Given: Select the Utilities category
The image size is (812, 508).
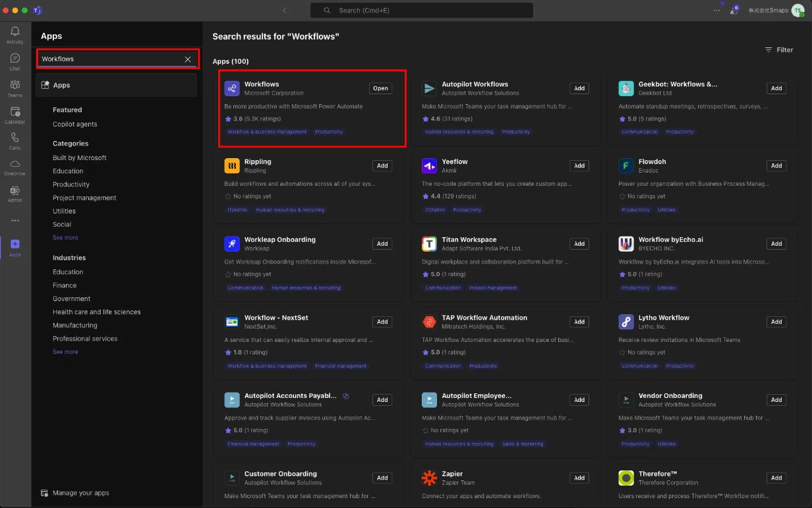Looking at the screenshot, I should click(64, 211).
